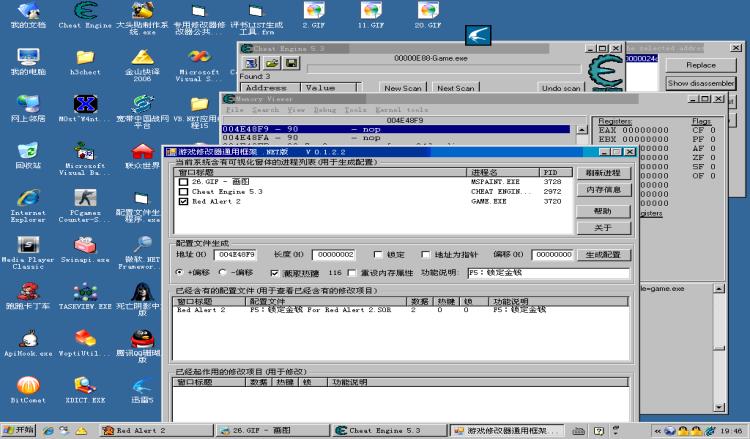Click the 帮助 button

[604, 211]
